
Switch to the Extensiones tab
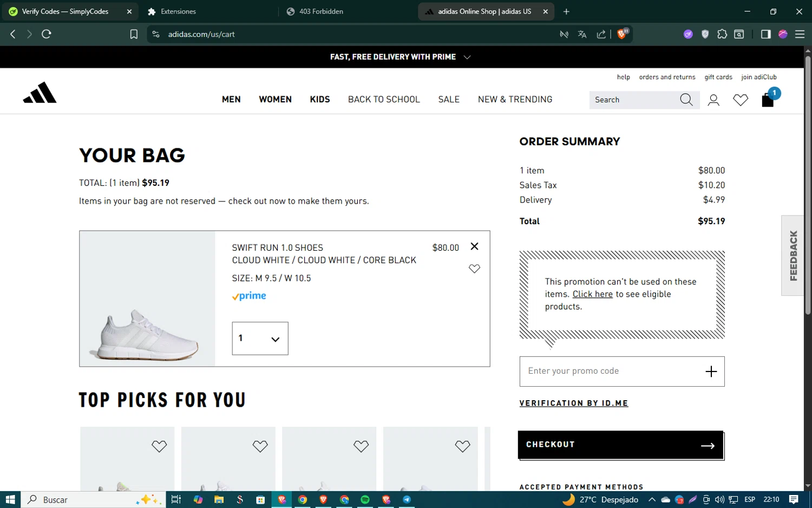178,11
